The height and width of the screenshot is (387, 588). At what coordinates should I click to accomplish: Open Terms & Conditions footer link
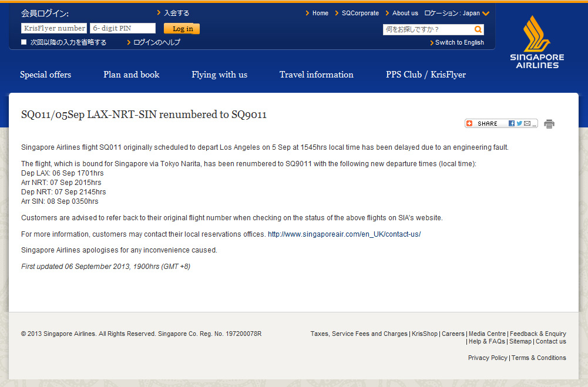click(x=539, y=358)
